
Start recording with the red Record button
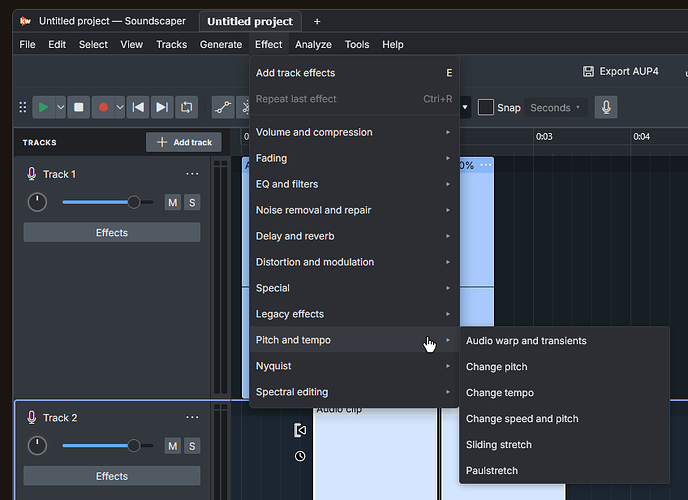point(103,107)
